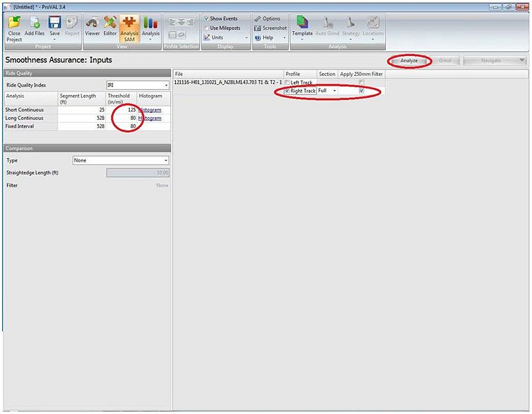Click the Section column header
Image resolution: width=532 pixels, height=414 pixels.
(327, 74)
